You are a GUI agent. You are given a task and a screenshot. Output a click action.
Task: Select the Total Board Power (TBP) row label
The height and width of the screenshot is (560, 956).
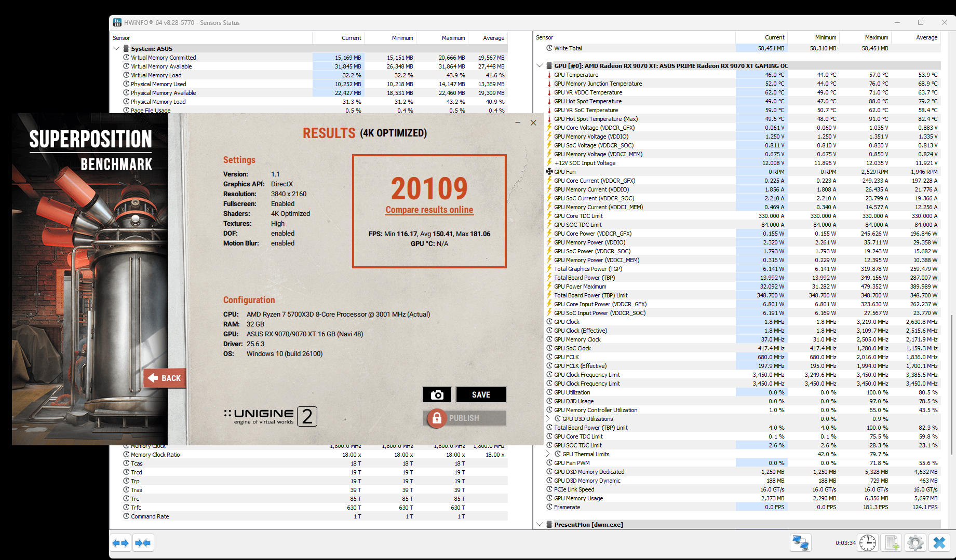[584, 278]
